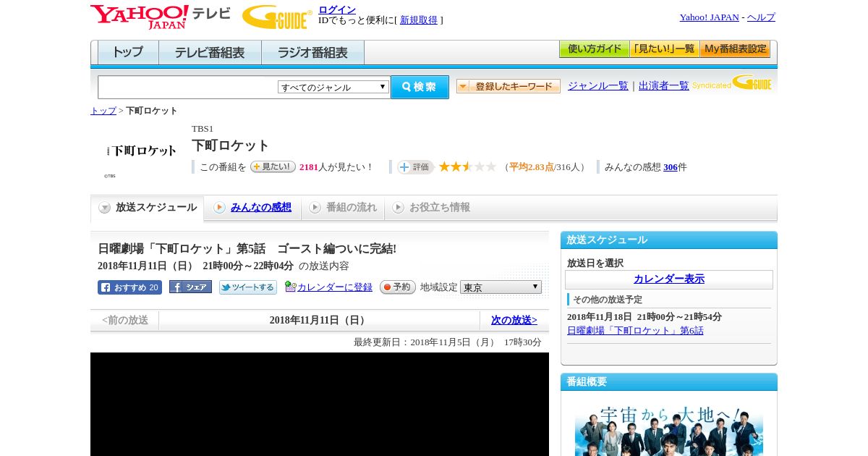Open the 地域設定 東京 dropdown
This screenshot has height=456, width=868.
pyautogui.click(x=501, y=287)
